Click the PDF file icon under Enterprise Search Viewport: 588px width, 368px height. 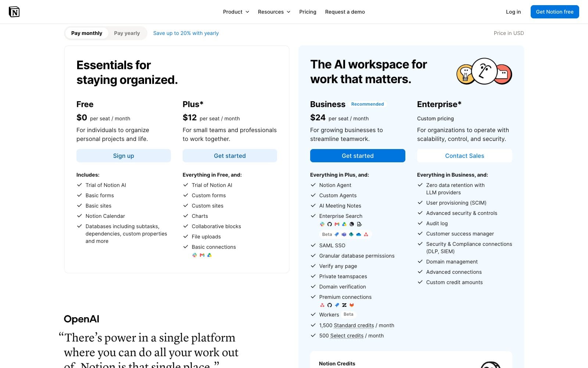coord(359,224)
